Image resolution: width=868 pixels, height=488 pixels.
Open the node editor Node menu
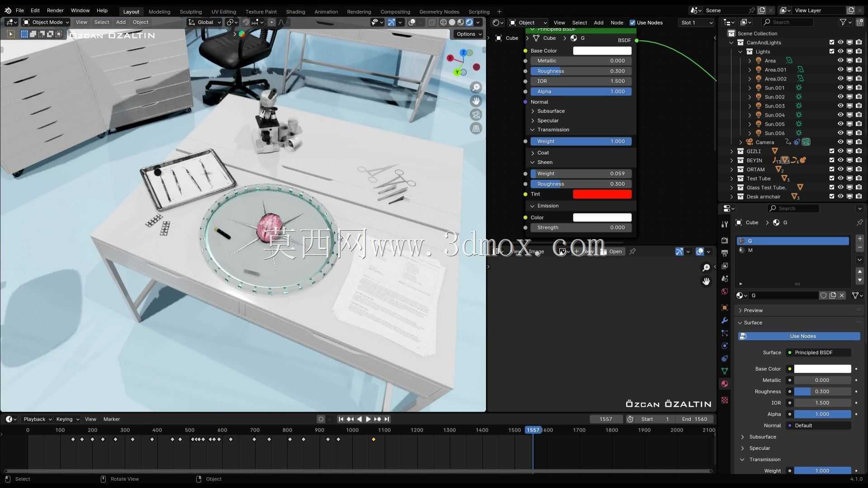[x=617, y=23]
